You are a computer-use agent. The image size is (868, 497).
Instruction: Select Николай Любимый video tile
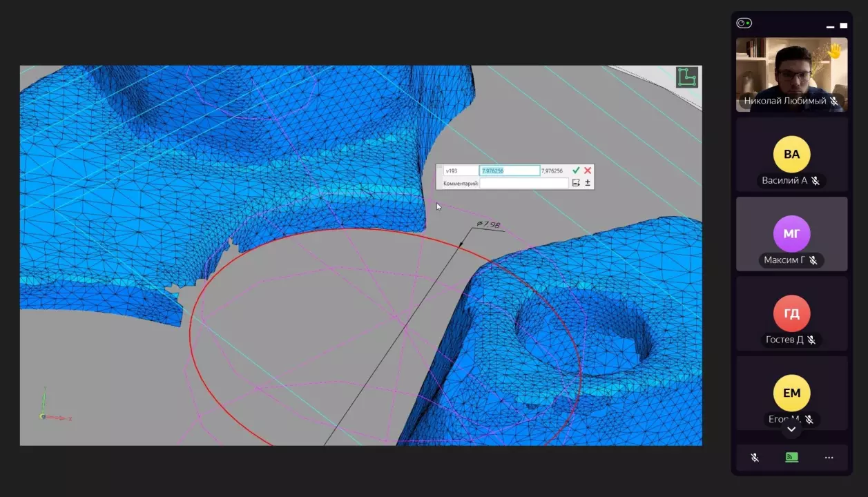pyautogui.click(x=791, y=74)
